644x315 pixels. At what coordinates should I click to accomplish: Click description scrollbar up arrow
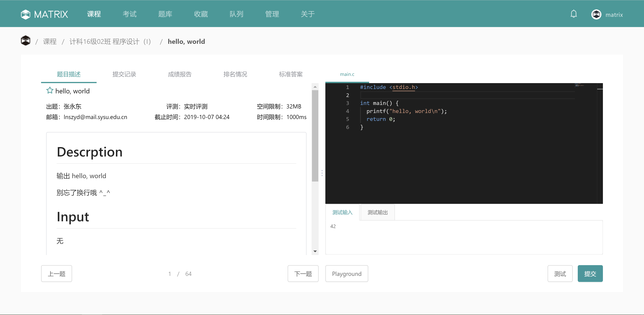(x=315, y=87)
